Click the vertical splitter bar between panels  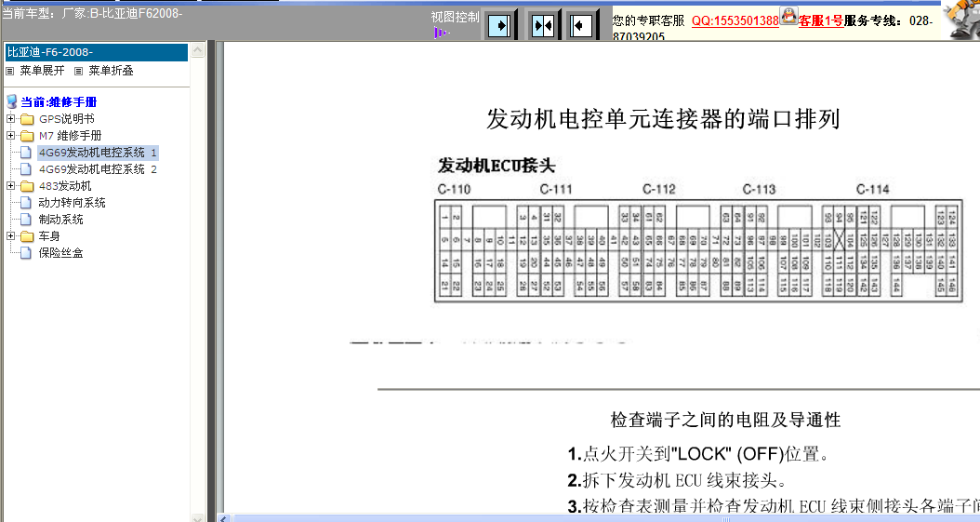click(211, 281)
